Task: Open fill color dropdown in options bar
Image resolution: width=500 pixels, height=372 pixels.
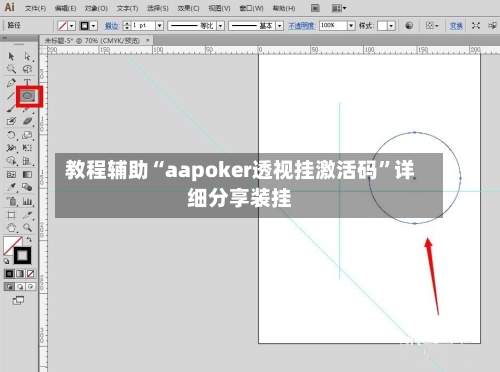Action: (72, 26)
